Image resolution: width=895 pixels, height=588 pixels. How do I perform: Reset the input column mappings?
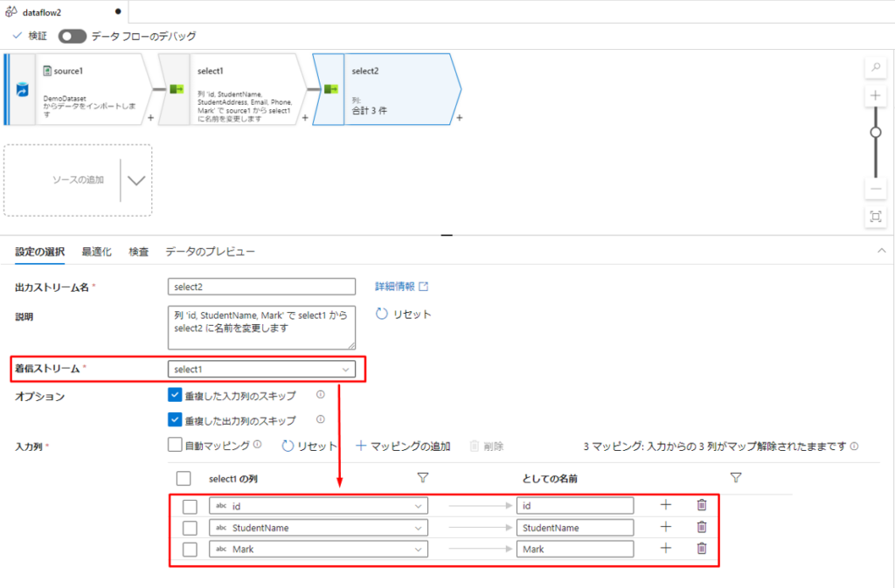pos(309,446)
